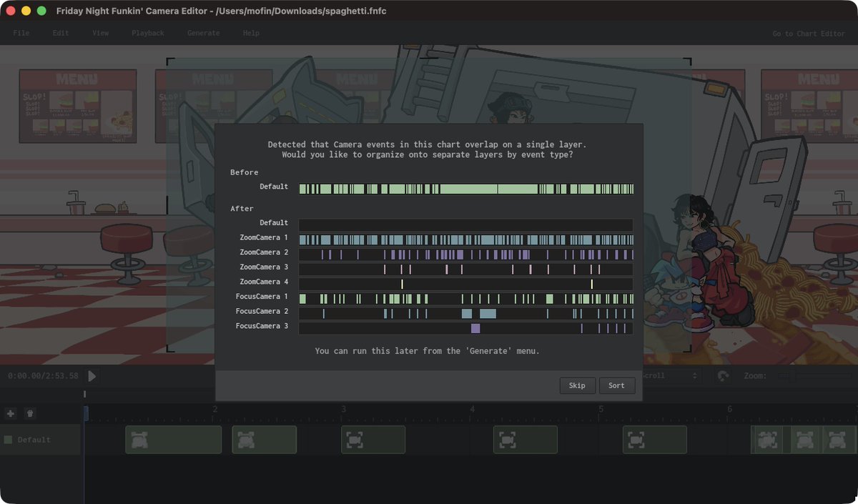Open the Help menu
The width and height of the screenshot is (858, 504).
pos(251,33)
